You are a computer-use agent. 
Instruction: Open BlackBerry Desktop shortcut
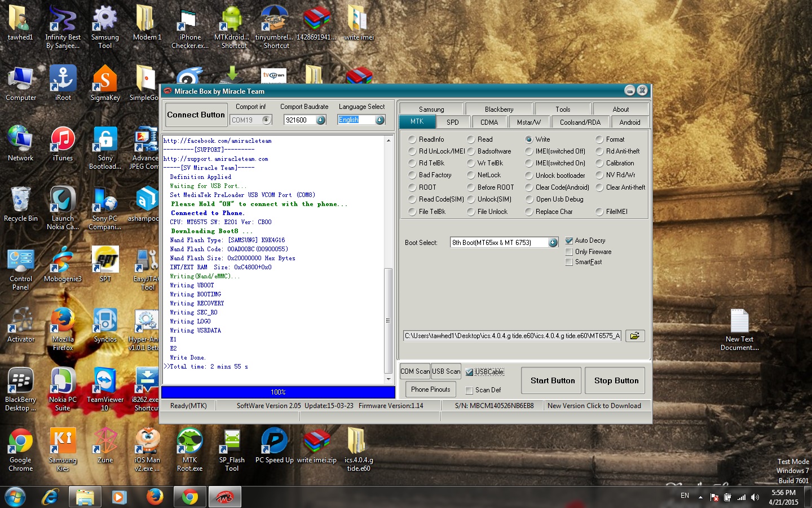21,389
